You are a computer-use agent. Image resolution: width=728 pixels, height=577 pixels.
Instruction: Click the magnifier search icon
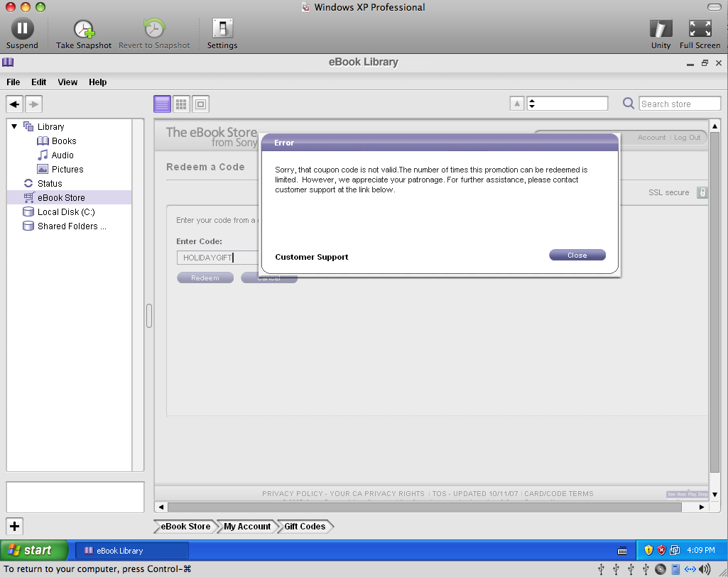click(x=628, y=103)
